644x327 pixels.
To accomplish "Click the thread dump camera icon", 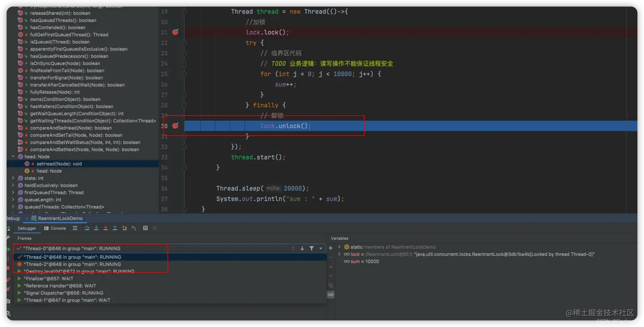I will [x=8, y=301].
